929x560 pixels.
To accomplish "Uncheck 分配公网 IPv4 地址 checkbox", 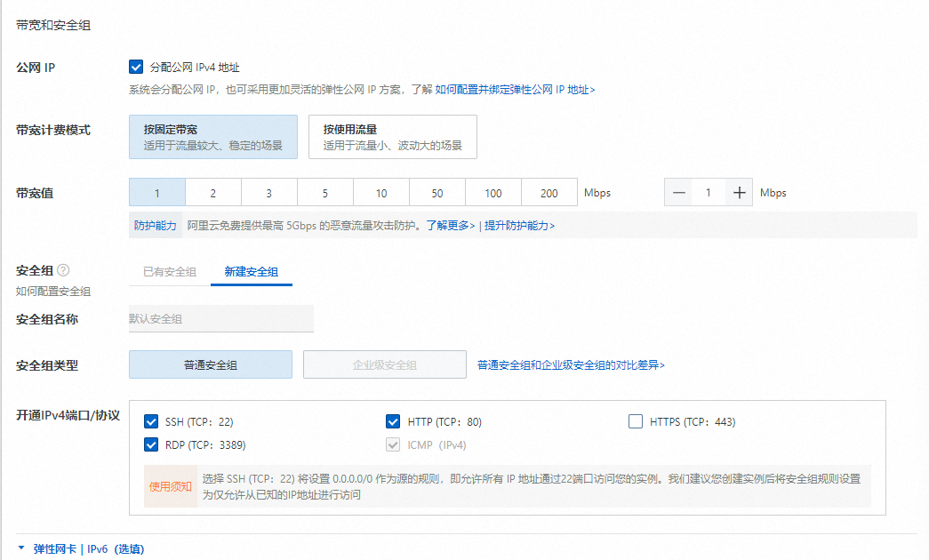I will point(136,67).
